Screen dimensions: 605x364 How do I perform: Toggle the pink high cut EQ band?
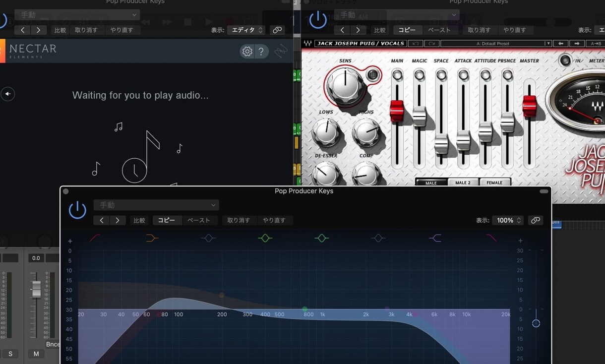coord(491,238)
